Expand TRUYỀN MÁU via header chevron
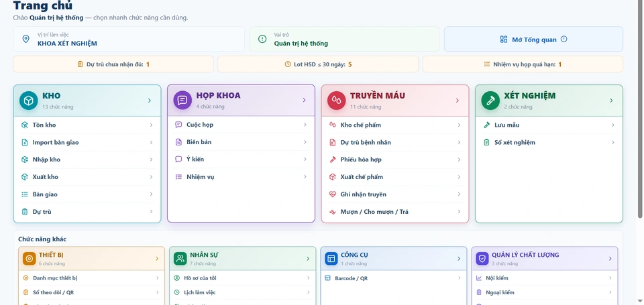Image resolution: width=644 pixels, height=305 pixels. click(x=458, y=101)
